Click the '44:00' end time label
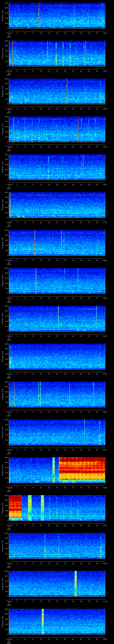Screen dimensions: 114x644 pos(105,487)
